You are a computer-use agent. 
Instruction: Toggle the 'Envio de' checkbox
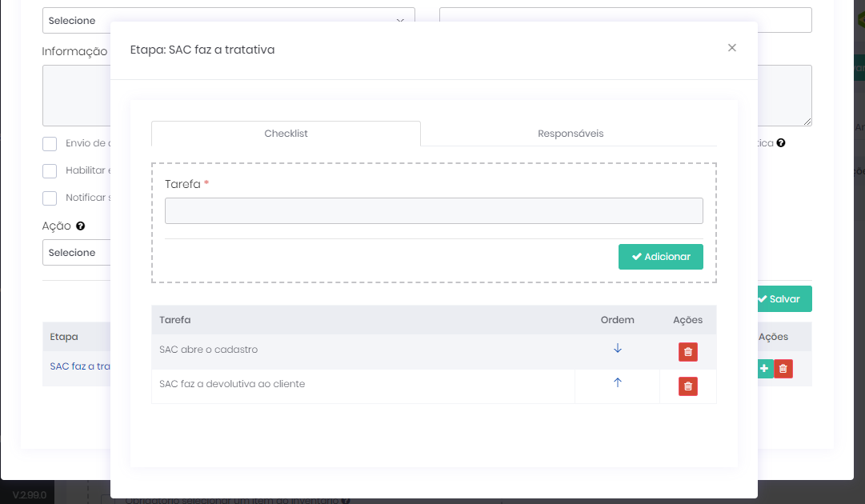tap(50, 144)
